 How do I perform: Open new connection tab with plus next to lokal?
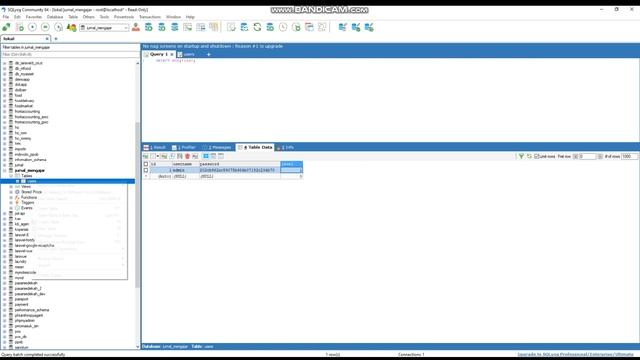point(56,39)
